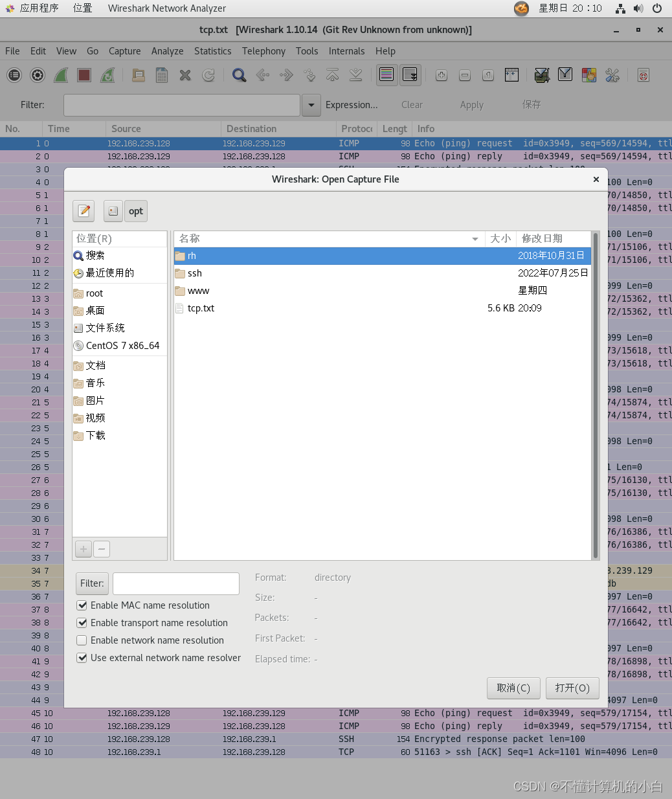Open the List Interfaces icon
This screenshot has height=799, width=672.
(x=14, y=75)
